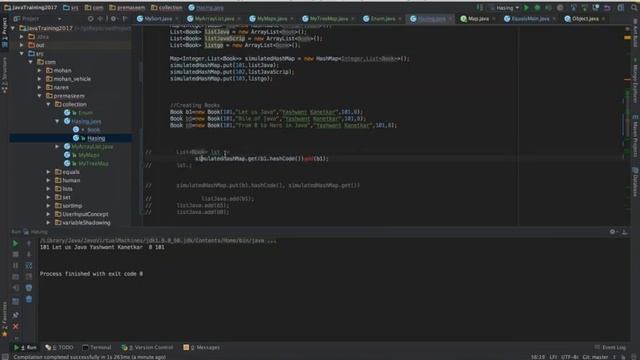The width and height of the screenshot is (640, 360).
Task: Click the scroll-from-source target icon in Project panel
Action: tap(91, 19)
